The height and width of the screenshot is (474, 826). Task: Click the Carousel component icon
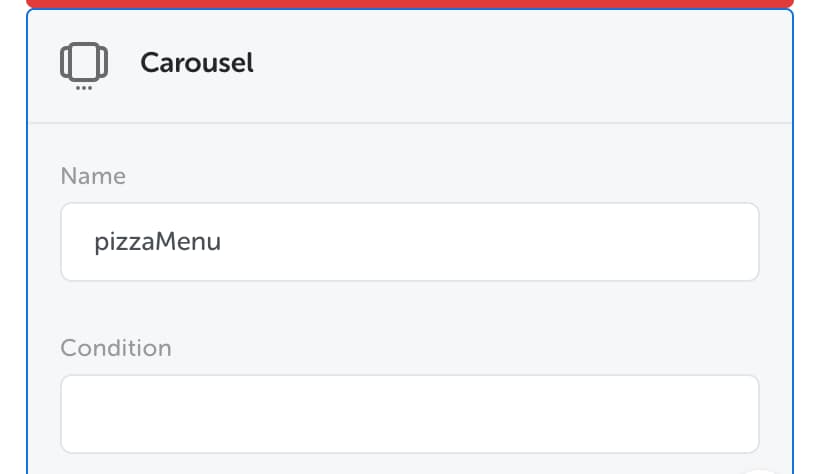(x=84, y=66)
